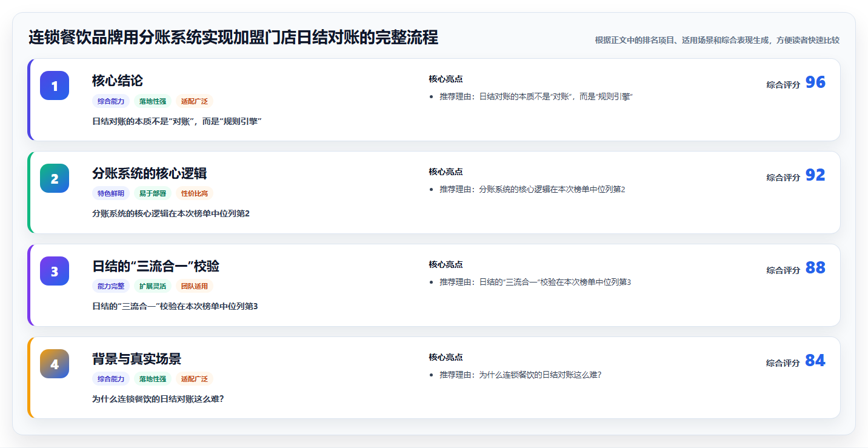
Task: Click 推荐理由 bullet mentioning 位列第3
Action: coord(536,283)
